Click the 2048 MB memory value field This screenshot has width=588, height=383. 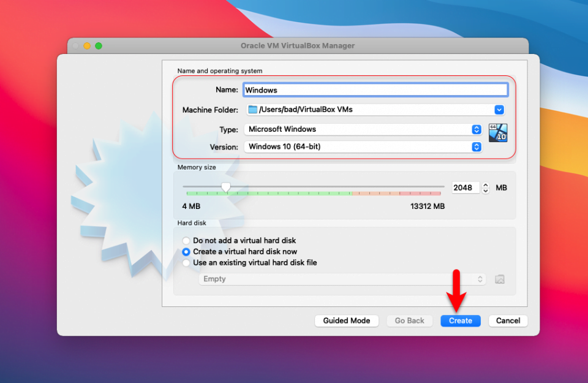(x=466, y=188)
